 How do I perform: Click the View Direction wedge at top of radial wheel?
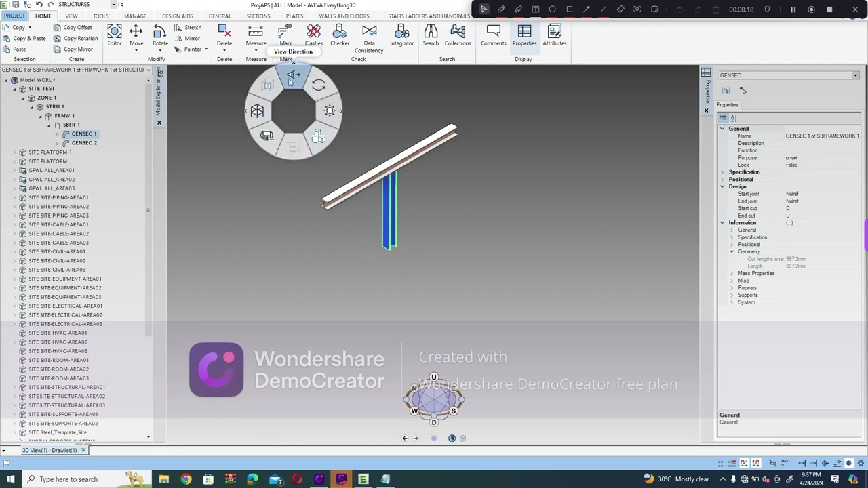tap(293, 75)
